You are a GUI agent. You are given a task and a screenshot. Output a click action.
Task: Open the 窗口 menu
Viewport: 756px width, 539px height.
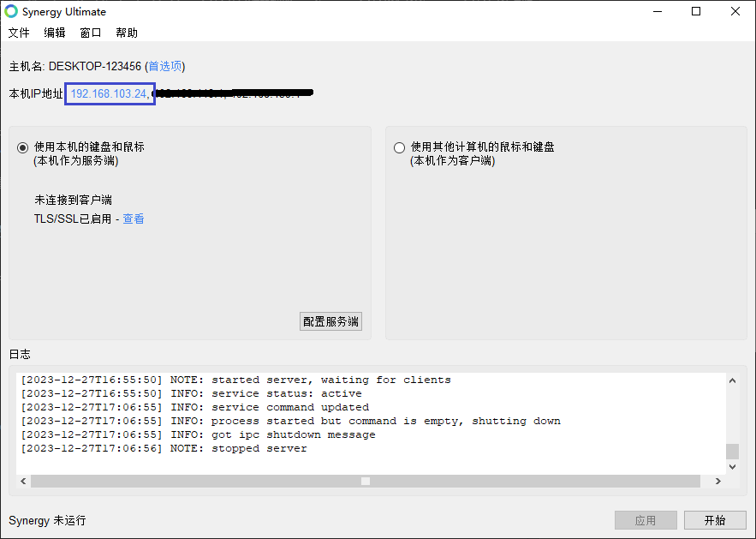(91, 33)
